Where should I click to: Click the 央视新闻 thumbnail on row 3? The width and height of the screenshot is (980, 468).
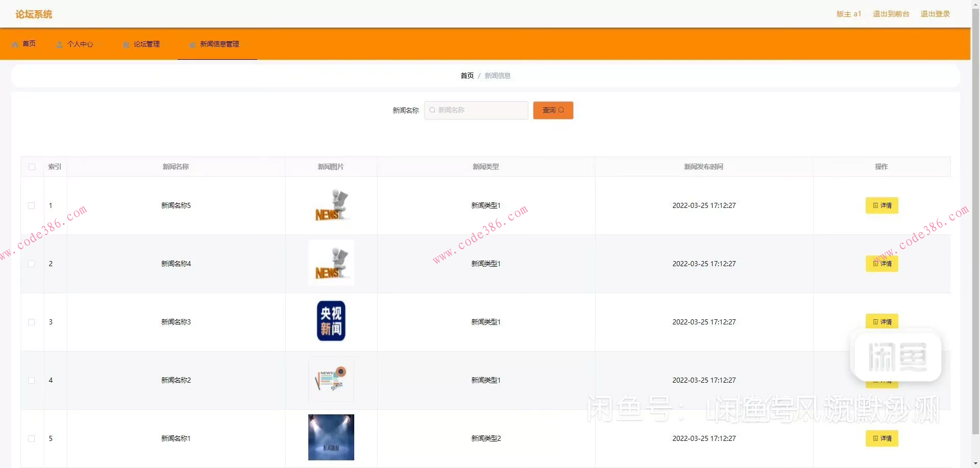click(331, 321)
